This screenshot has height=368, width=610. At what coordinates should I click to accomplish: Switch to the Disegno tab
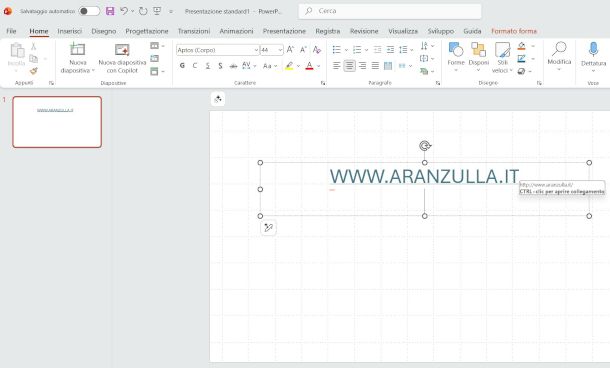click(103, 31)
